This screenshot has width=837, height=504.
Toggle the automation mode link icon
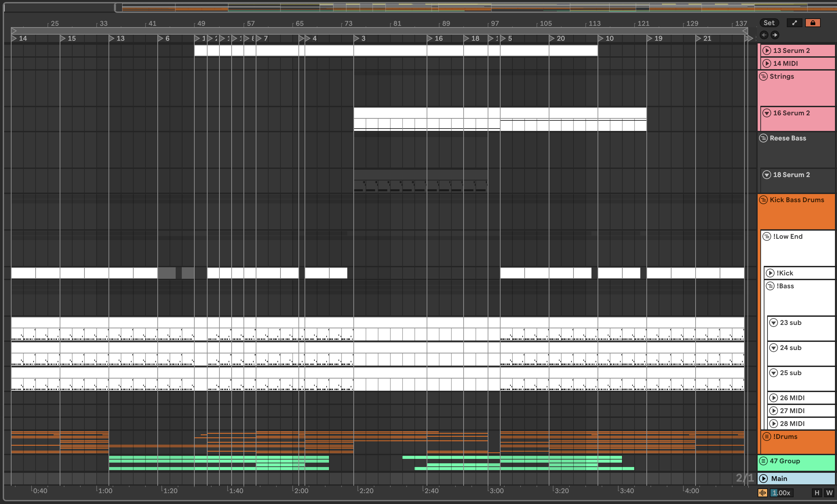795,23
